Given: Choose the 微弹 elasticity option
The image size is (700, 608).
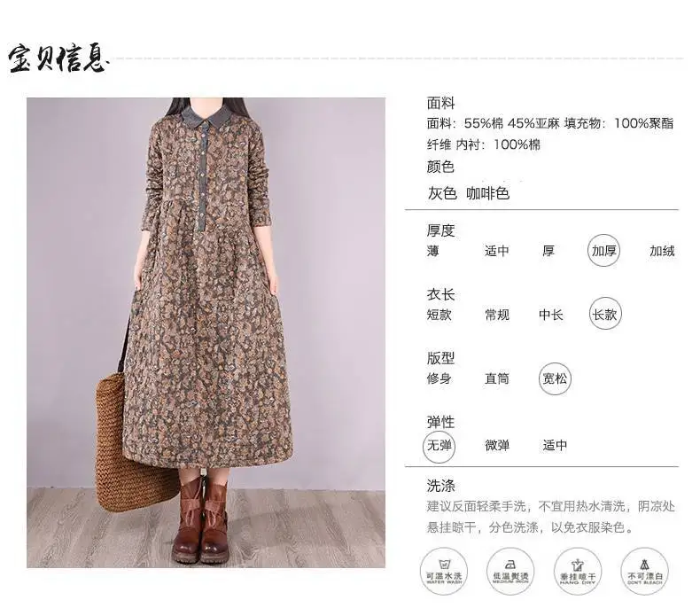Looking at the screenshot, I should pyautogui.click(x=497, y=446).
